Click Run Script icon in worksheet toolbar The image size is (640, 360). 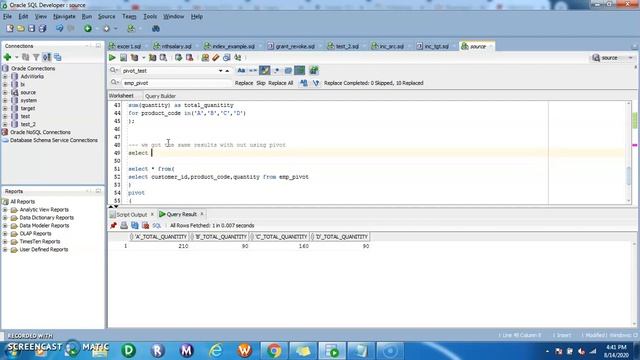click(123, 58)
